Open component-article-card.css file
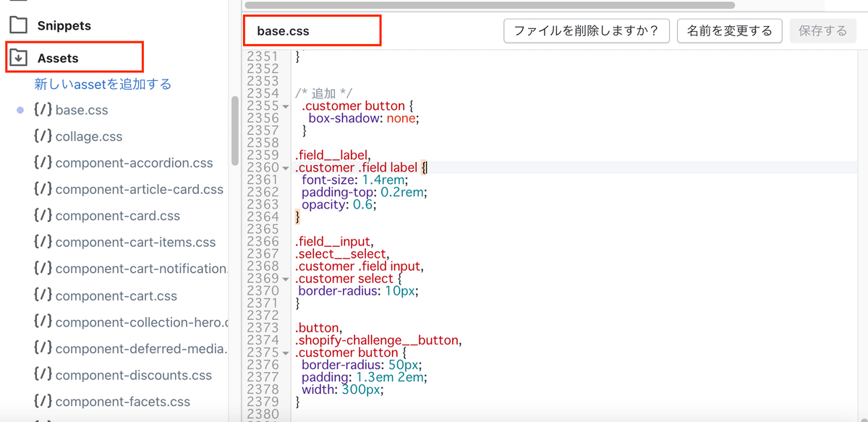This screenshot has height=422, width=868. [140, 189]
